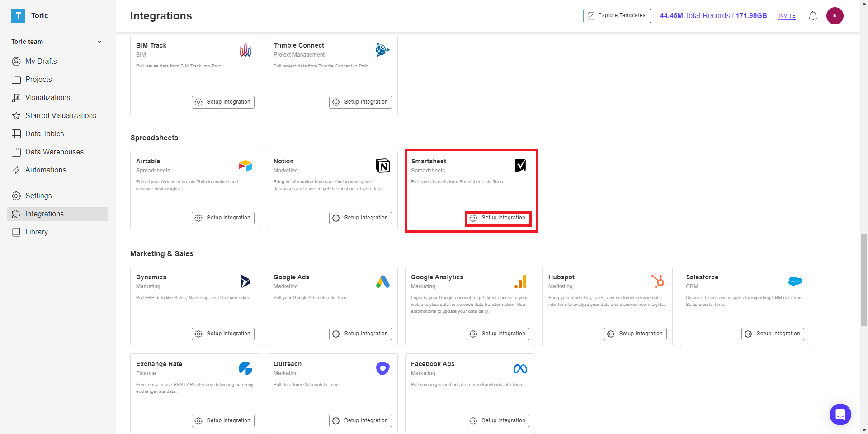Image resolution: width=868 pixels, height=434 pixels.
Task: Click the BIM Track logo icon
Action: pyautogui.click(x=245, y=50)
